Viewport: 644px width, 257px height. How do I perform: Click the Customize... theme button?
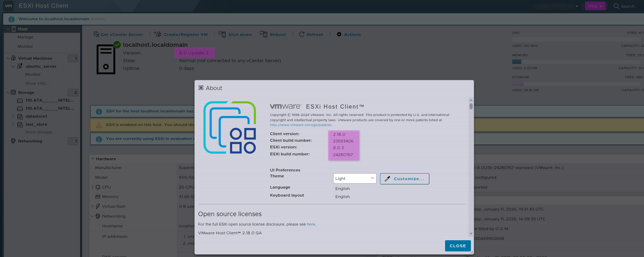(405, 179)
